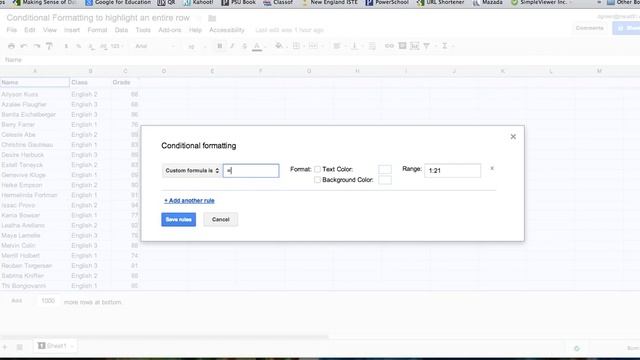This screenshot has width=640, height=360.
Task: Open the Edit menu
Action: [x=30, y=30]
